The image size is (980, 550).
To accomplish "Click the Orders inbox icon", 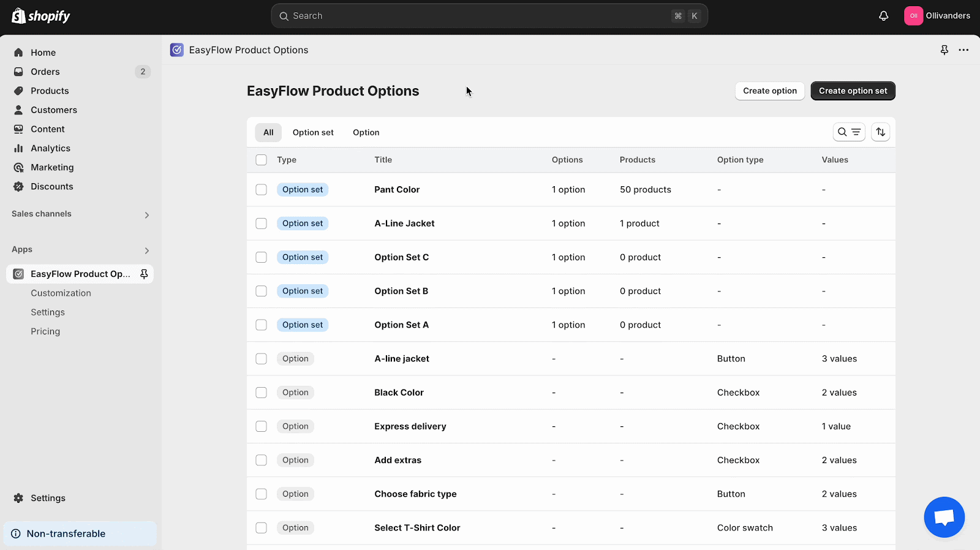I will 18,72.
